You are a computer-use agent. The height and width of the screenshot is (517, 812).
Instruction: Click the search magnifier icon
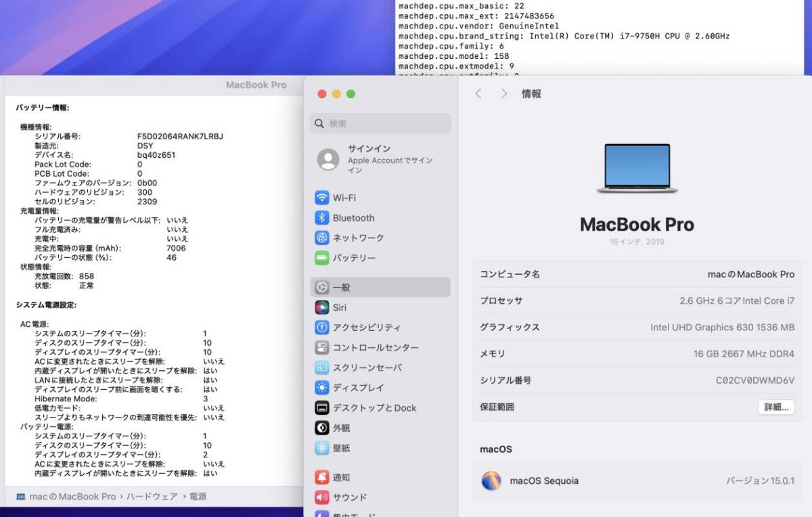click(320, 124)
